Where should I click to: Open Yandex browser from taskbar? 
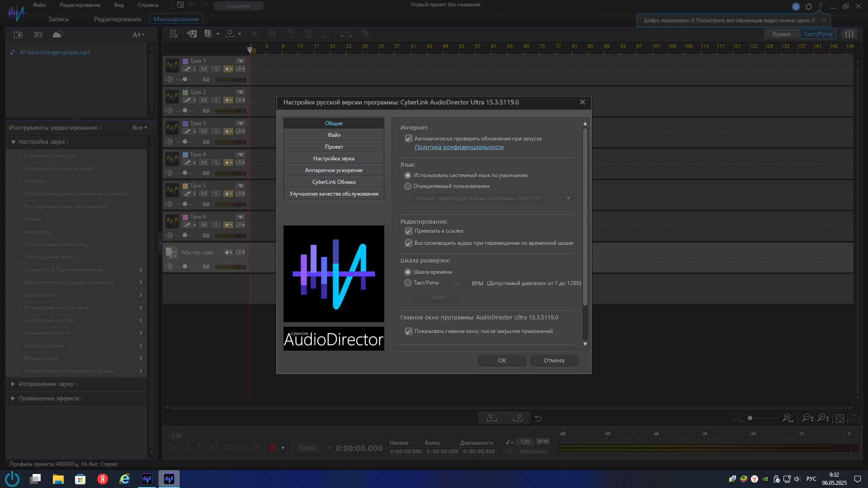pos(103,479)
